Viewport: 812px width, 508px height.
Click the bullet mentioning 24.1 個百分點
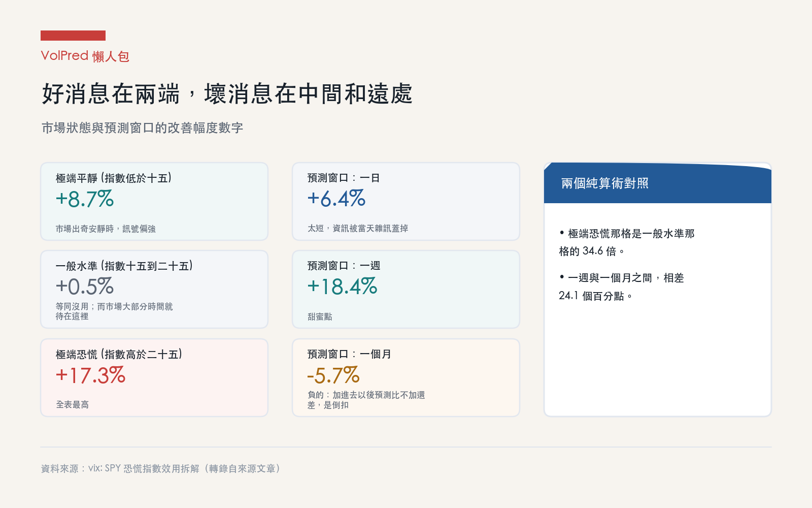pos(622,287)
